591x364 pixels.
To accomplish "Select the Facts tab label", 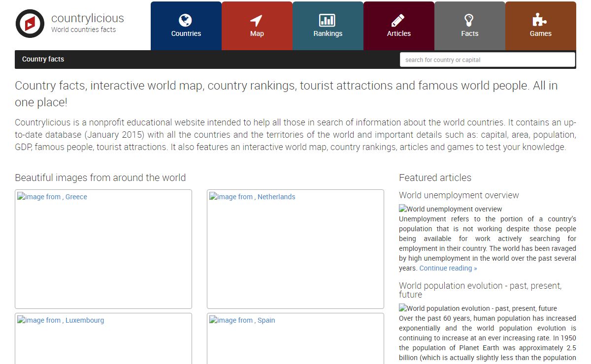I will pyautogui.click(x=470, y=33).
